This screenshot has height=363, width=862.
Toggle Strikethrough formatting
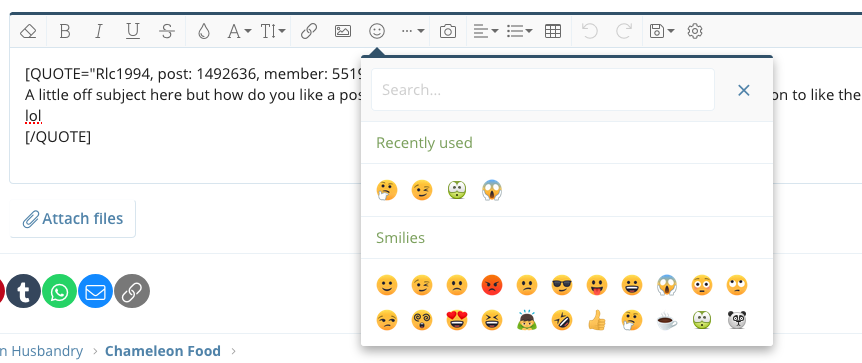[167, 31]
